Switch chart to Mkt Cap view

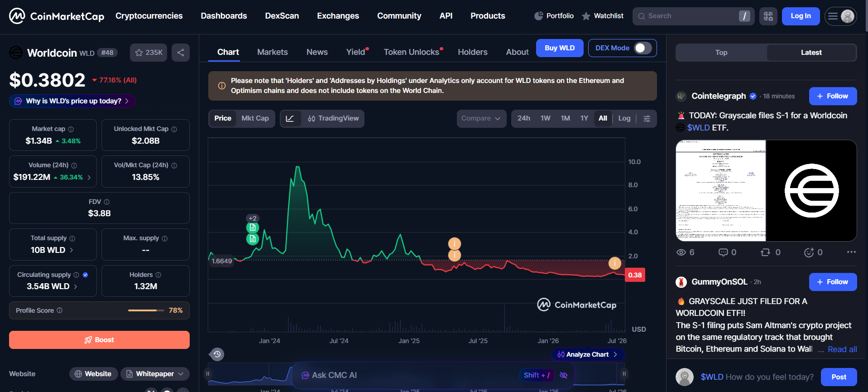[x=255, y=118]
